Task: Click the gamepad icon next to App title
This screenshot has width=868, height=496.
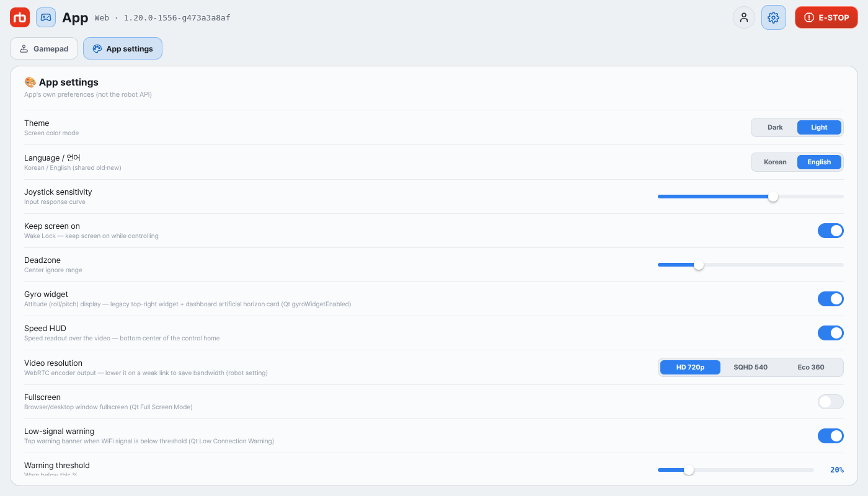Action: pos(46,17)
